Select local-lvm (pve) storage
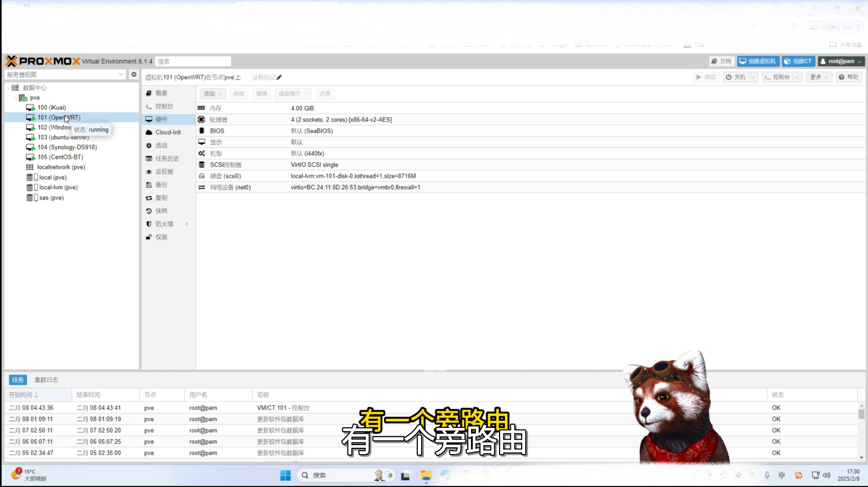This screenshot has height=487, width=868. [58, 188]
